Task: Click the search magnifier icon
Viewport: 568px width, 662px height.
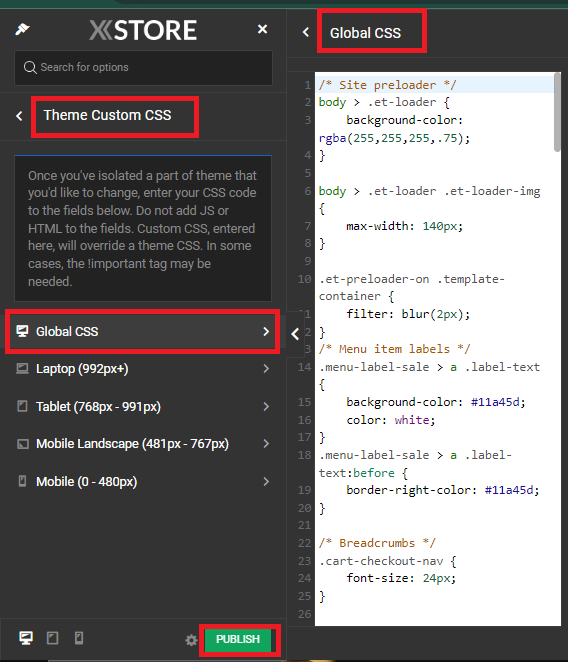Action: coord(30,68)
